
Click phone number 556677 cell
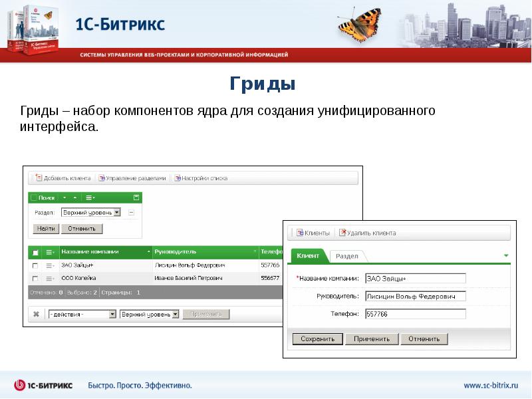[271, 278]
